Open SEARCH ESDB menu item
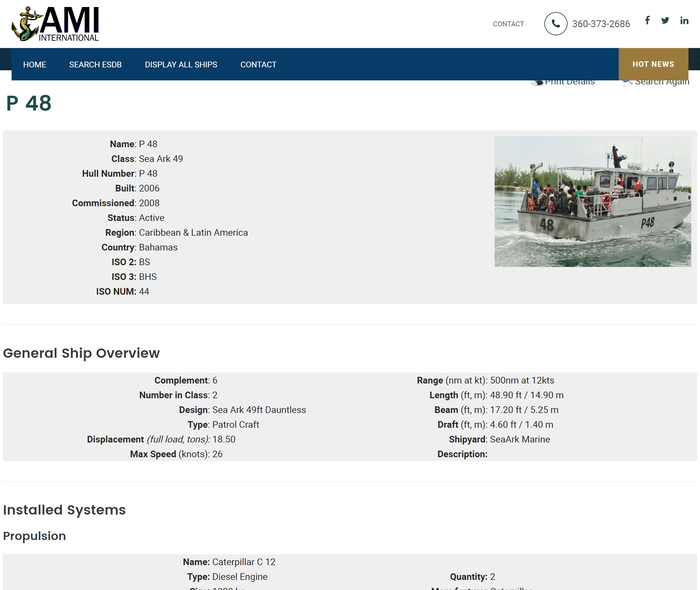The width and height of the screenshot is (700, 590). pos(95,64)
